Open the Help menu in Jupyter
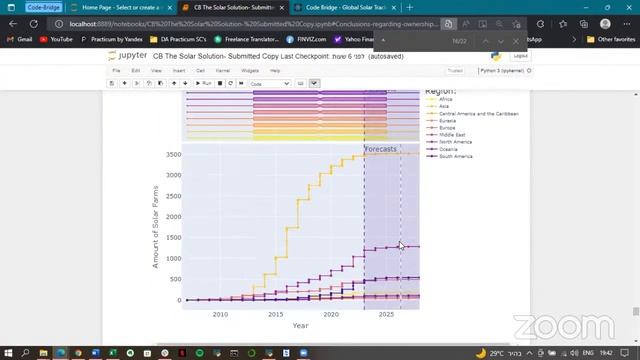640x360 pixels. pos(275,71)
